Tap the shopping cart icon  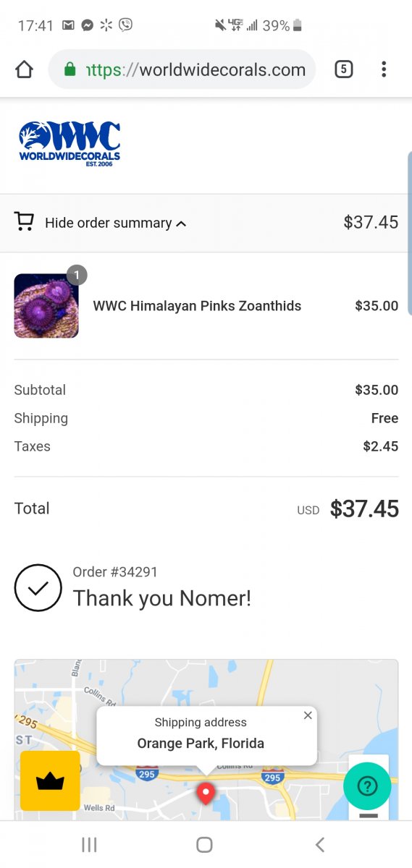(x=24, y=221)
